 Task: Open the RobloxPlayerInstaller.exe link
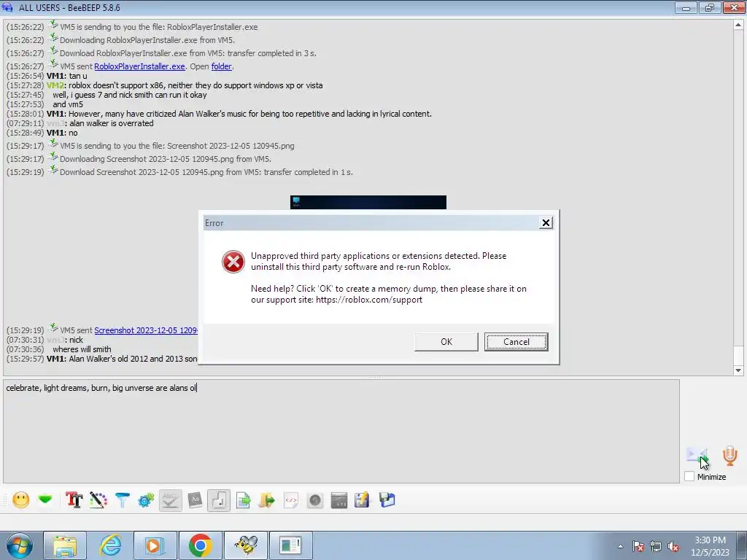(x=139, y=66)
